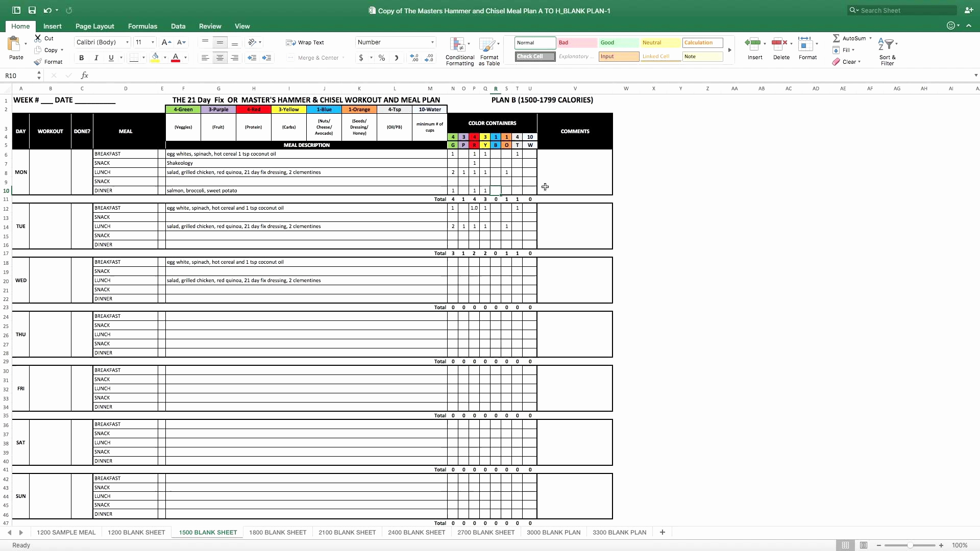This screenshot has width=980, height=551.
Task: Click the percent style button
Action: [381, 58]
